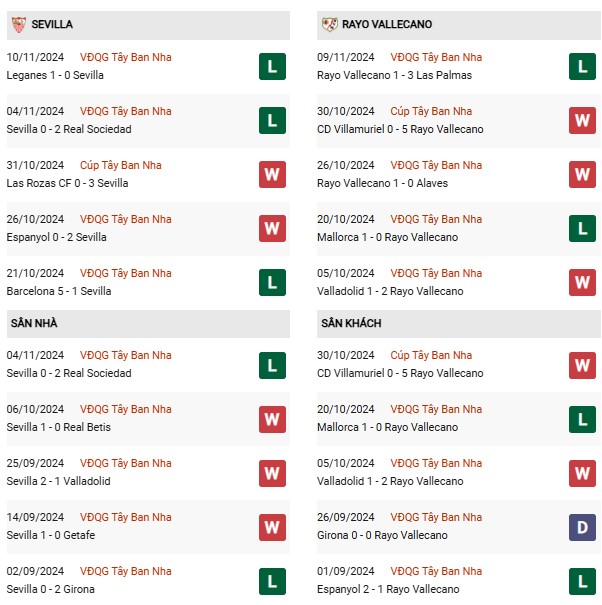602x605 pixels.
Task: Click the Sevilla 0 - 2 Girona match row
Action: [51, 589]
